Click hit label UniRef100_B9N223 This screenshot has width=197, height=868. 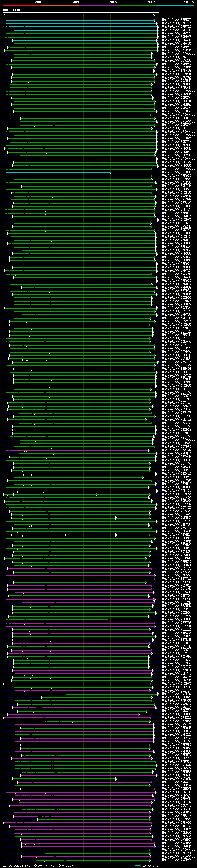click(x=177, y=735)
